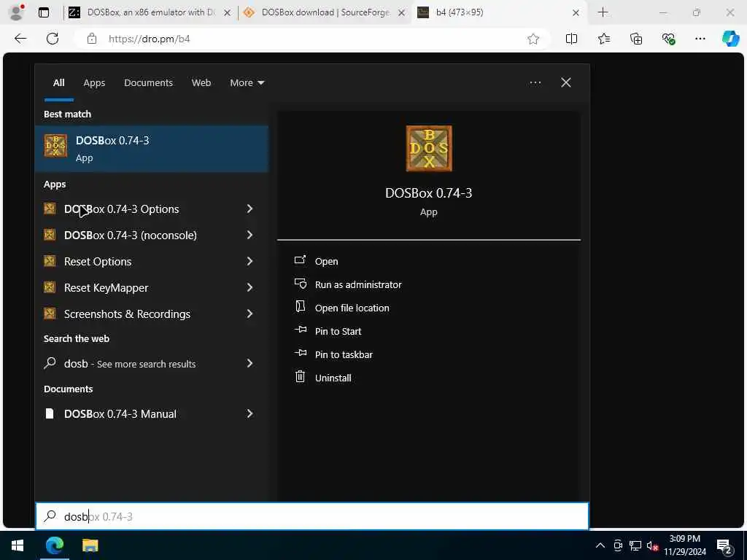Image resolution: width=747 pixels, height=560 pixels.
Task: Expand Screenshots & Recordings chevron
Action: point(249,314)
